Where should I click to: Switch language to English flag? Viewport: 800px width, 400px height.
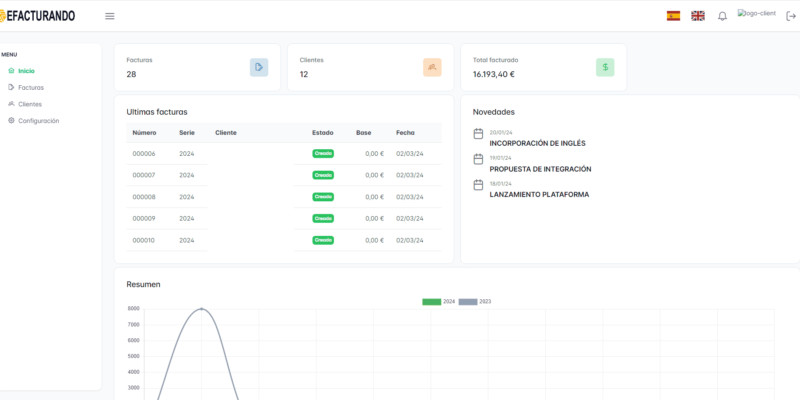point(698,16)
